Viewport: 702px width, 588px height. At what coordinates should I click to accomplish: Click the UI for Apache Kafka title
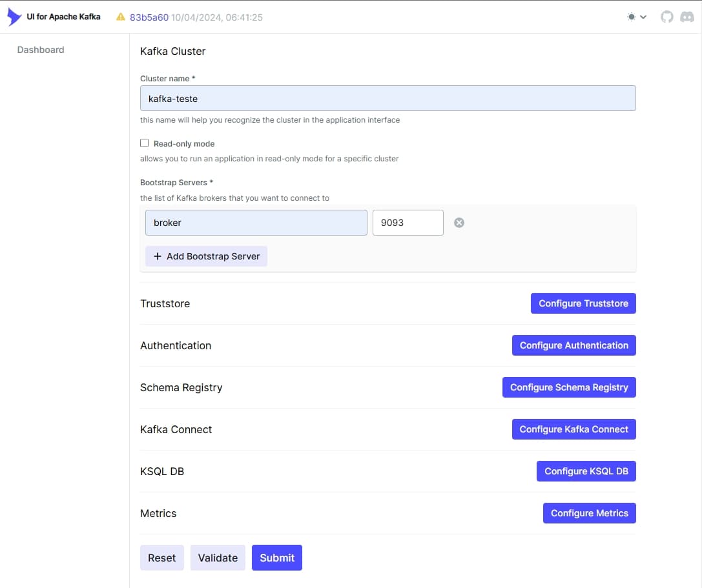[x=63, y=17]
